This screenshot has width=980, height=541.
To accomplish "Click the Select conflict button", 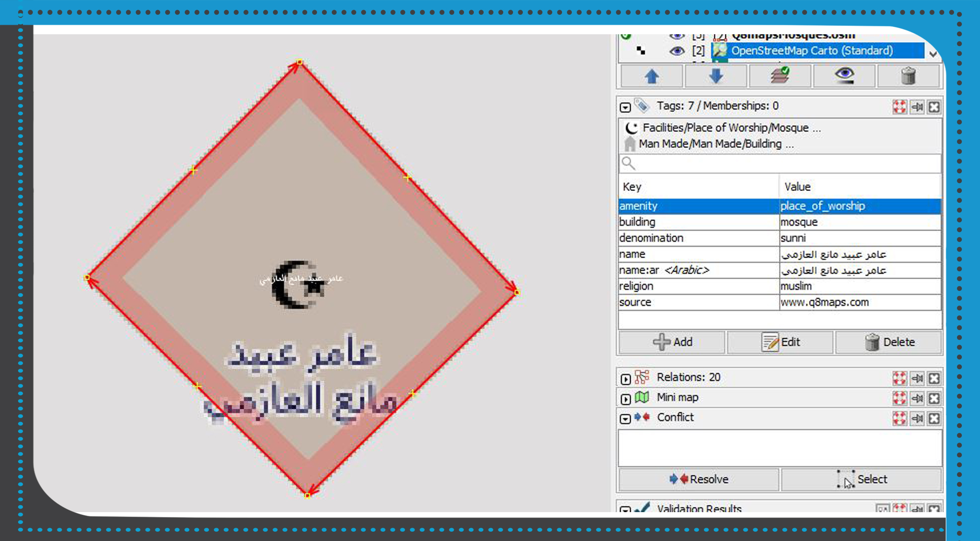I will [x=861, y=479].
